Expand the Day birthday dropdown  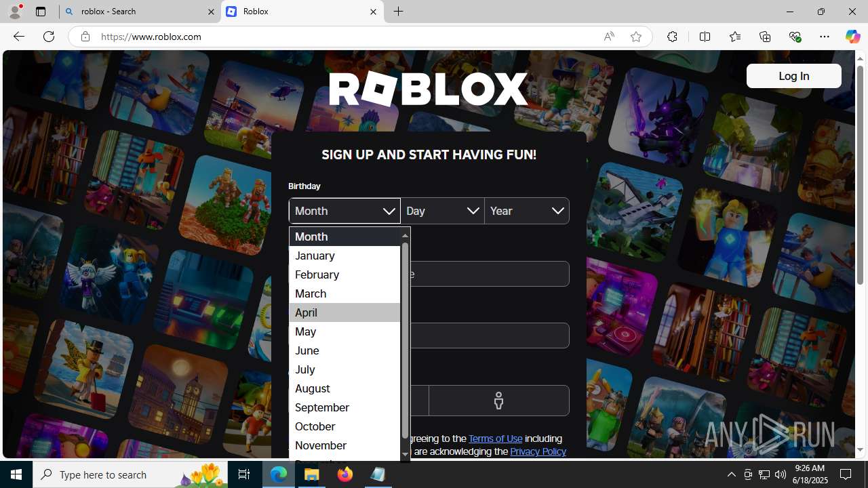tap(442, 211)
